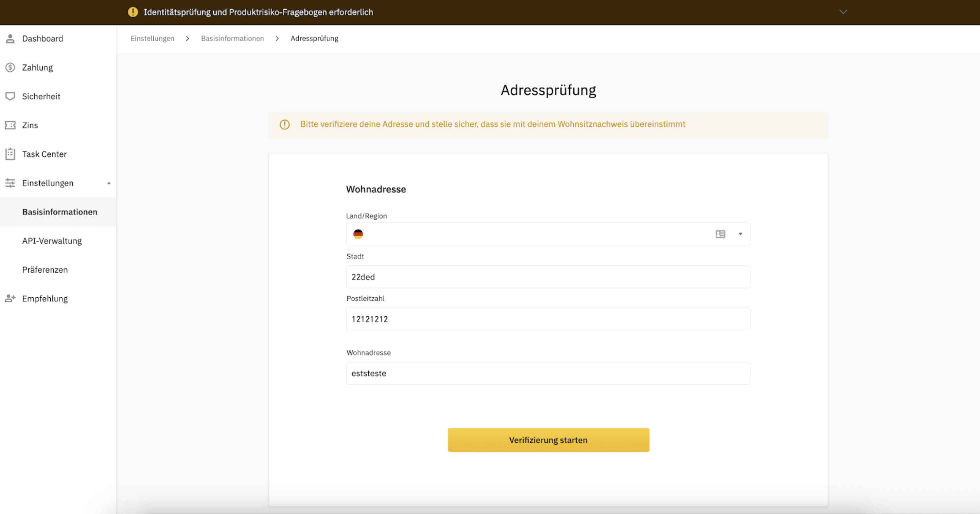
Task: Click the contact card icon in Land/Region
Action: 720,234
